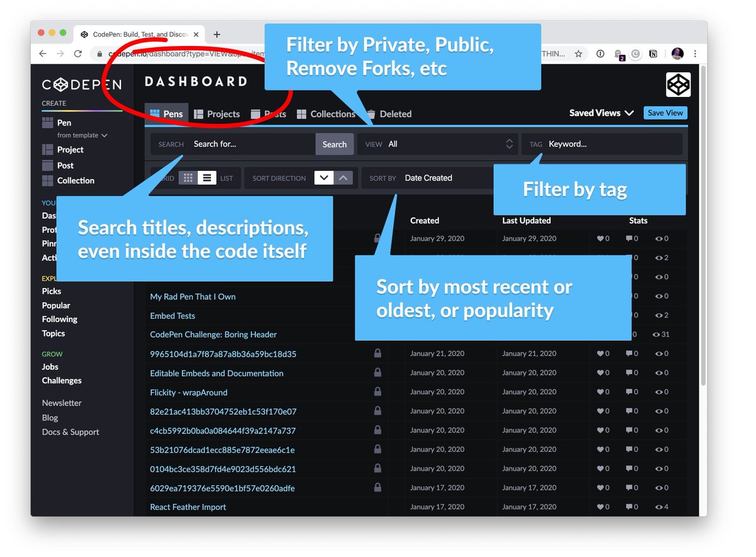Open the 'React Feather Import' pen

(188, 507)
